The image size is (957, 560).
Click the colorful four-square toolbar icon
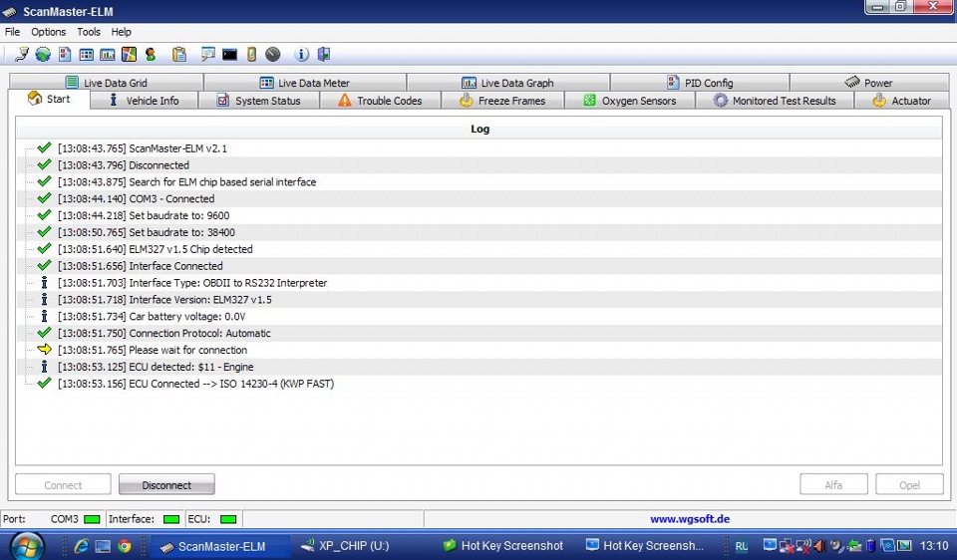pyautogui.click(x=129, y=54)
